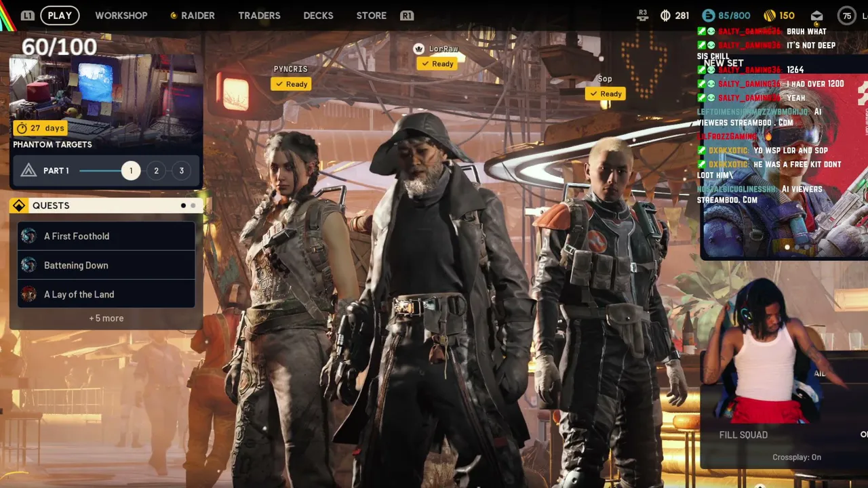Select step 1 of Phantom Targets

coord(131,171)
